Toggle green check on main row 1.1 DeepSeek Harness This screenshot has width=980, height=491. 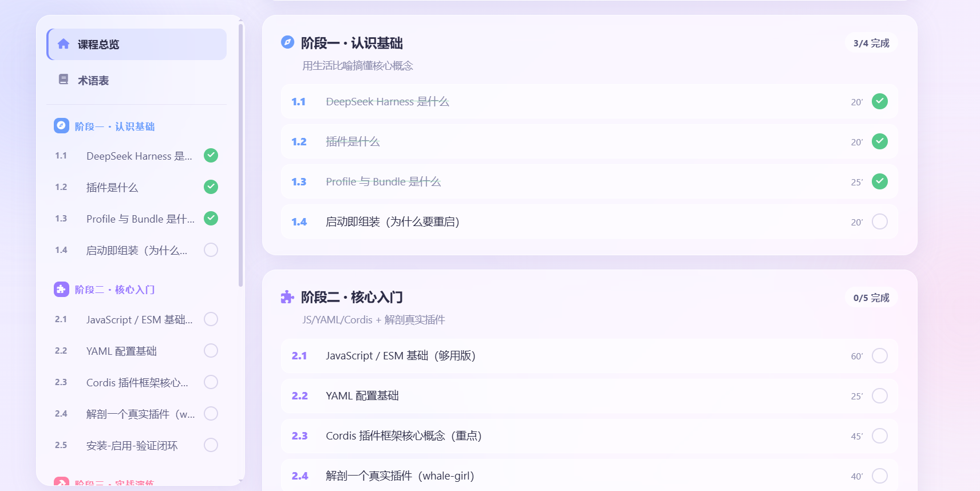(880, 101)
